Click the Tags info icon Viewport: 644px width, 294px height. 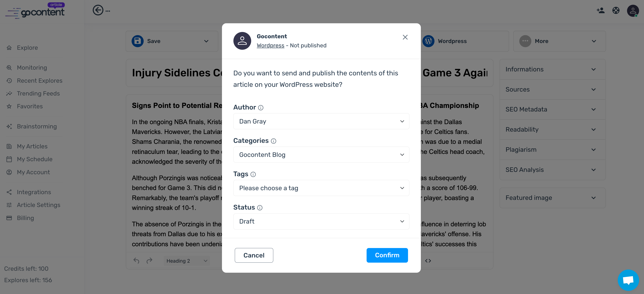click(253, 174)
